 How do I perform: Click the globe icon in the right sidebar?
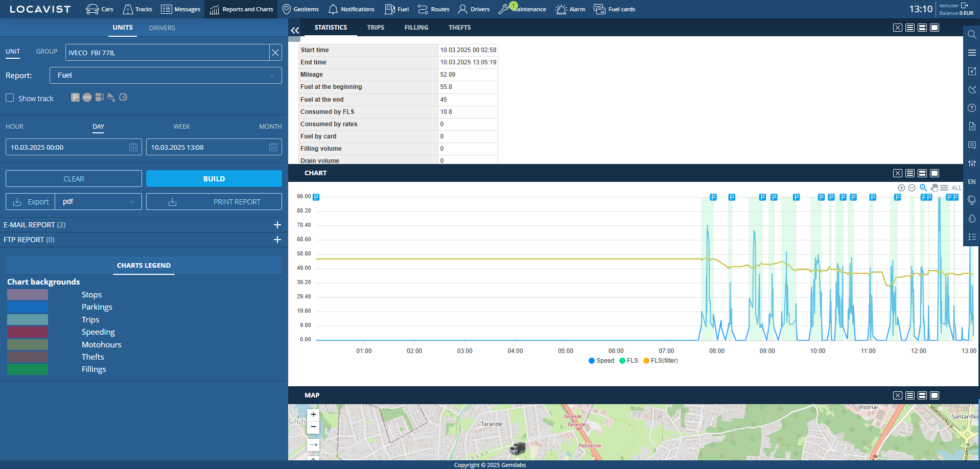(x=971, y=200)
